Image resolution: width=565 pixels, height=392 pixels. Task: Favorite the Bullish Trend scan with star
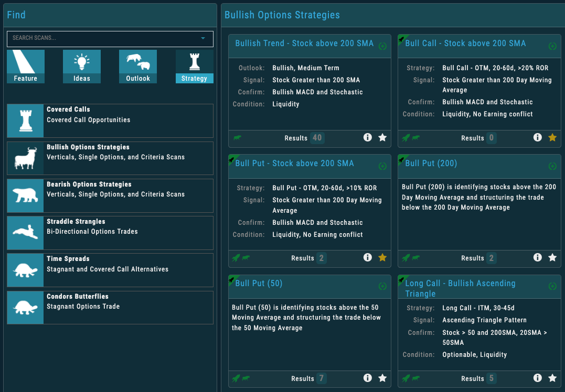382,137
